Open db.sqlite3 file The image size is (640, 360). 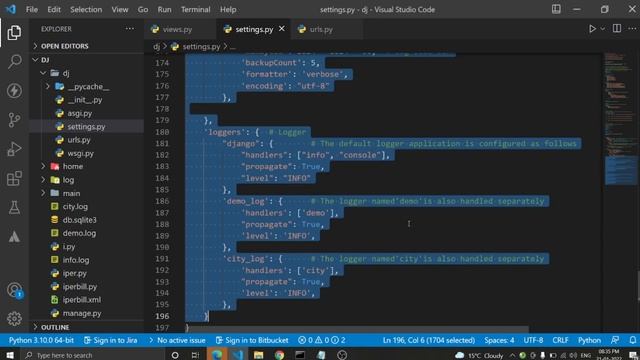click(x=80, y=220)
